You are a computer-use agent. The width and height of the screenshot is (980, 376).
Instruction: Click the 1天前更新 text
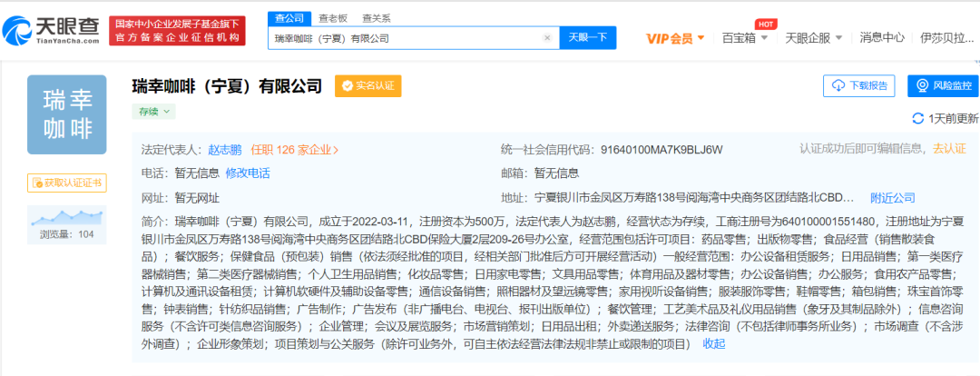[x=953, y=118]
